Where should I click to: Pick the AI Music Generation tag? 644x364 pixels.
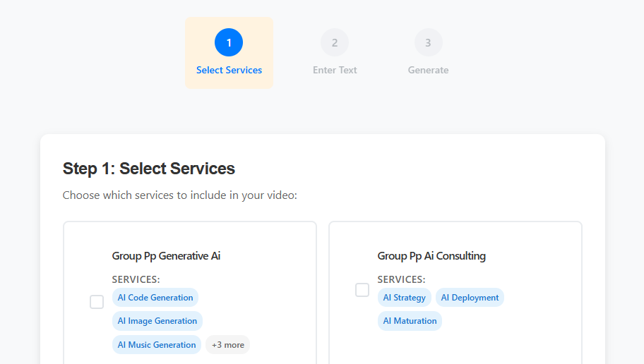tap(157, 345)
